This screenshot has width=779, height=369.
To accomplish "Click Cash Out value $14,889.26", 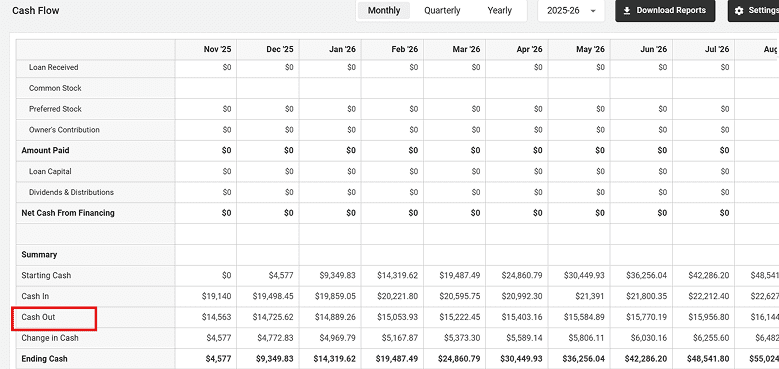I will [335, 317].
